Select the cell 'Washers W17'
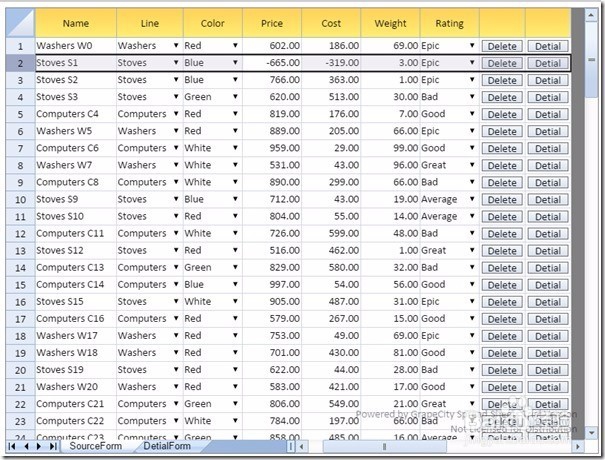 [76, 335]
